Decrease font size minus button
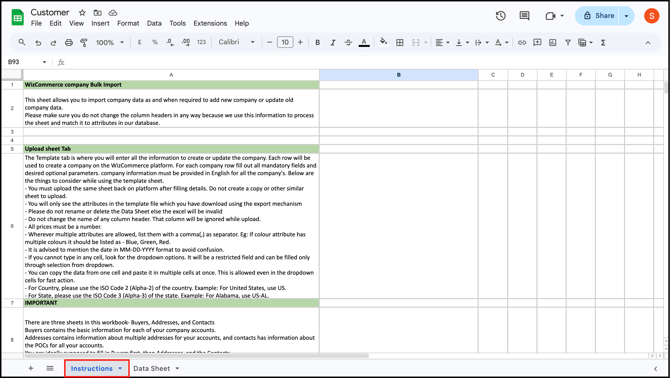Viewport: 670px width, 378px height. [x=270, y=42]
